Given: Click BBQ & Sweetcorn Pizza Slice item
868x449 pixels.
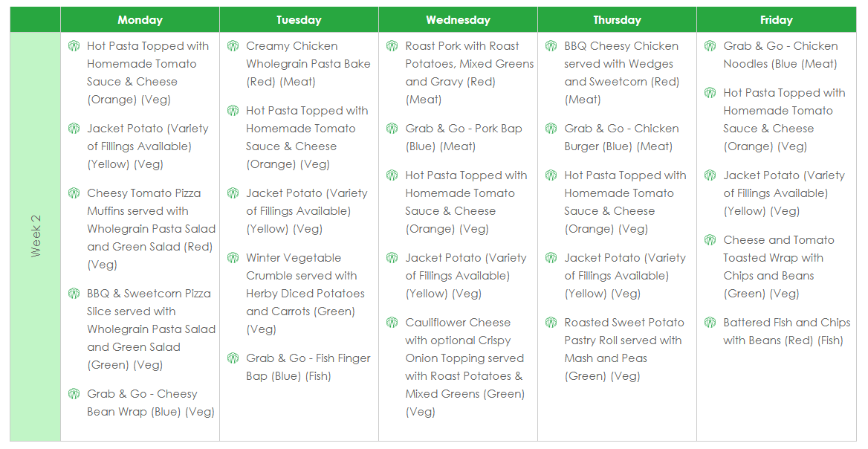Looking at the screenshot, I should pos(151,329).
